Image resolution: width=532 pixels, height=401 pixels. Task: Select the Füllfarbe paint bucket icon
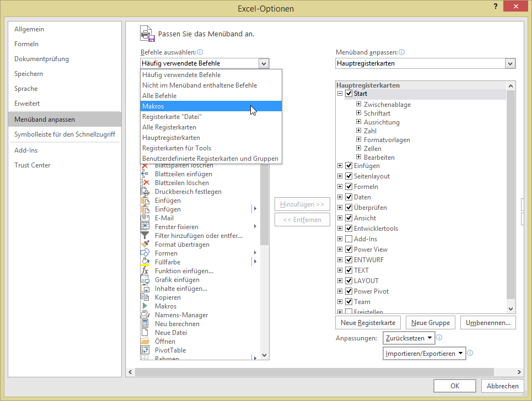[x=145, y=262]
